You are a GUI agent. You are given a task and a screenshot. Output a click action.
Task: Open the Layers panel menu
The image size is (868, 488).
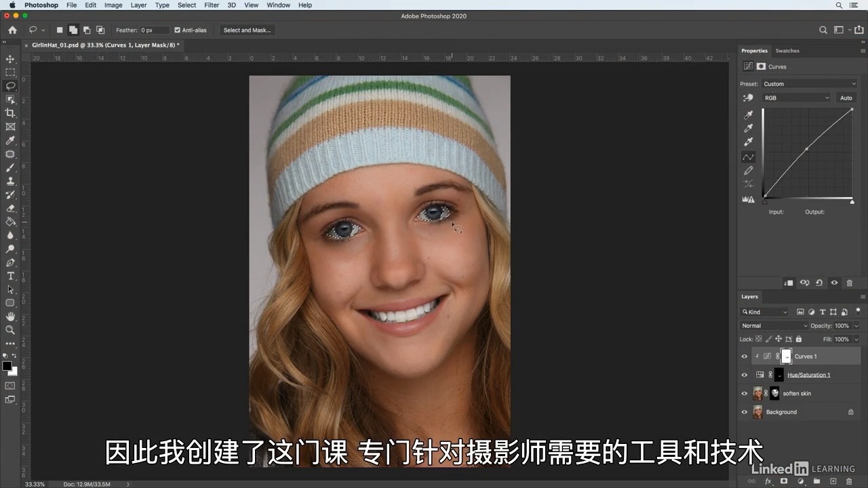(x=863, y=297)
